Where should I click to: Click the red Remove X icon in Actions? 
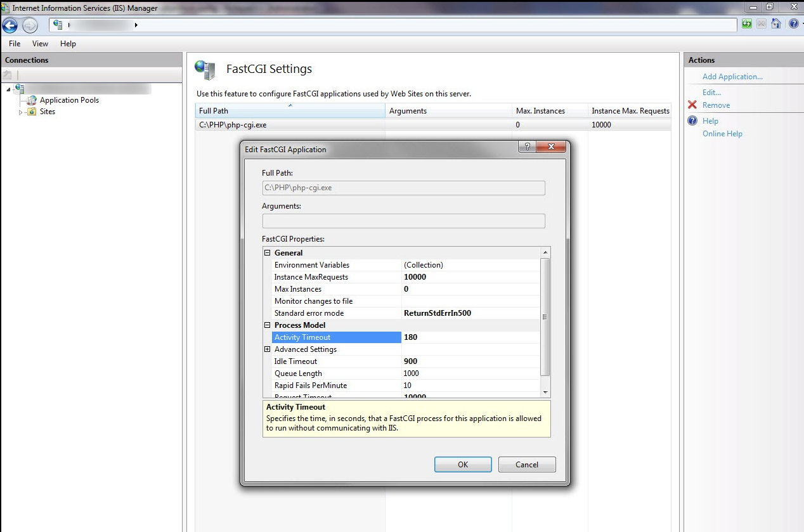point(692,105)
